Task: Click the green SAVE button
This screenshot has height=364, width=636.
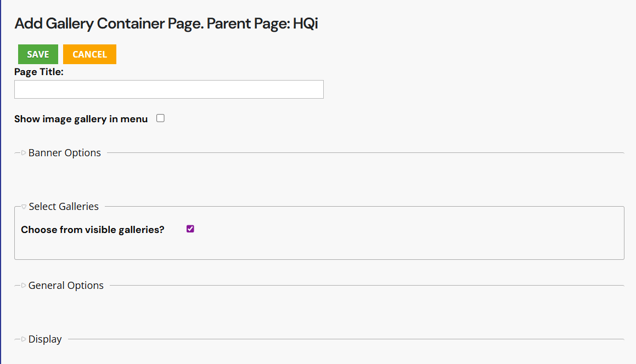Action: (x=38, y=54)
